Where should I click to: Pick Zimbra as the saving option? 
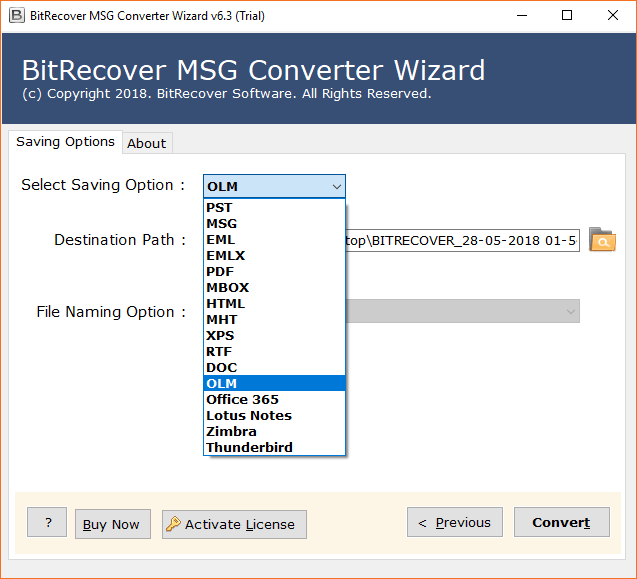point(274,432)
